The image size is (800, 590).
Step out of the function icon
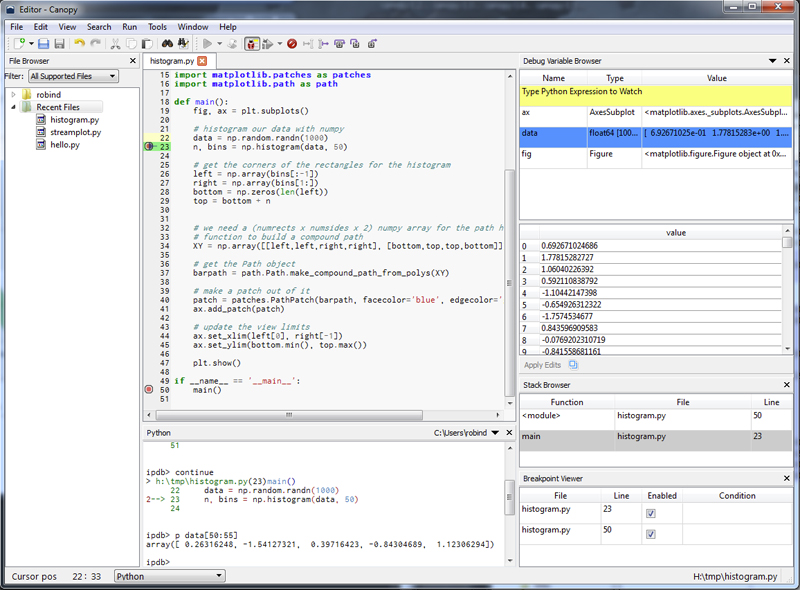[x=372, y=44]
